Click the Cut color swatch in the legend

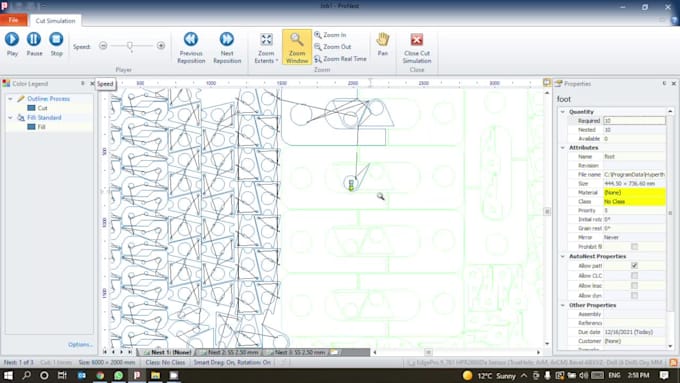click(31, 108)
